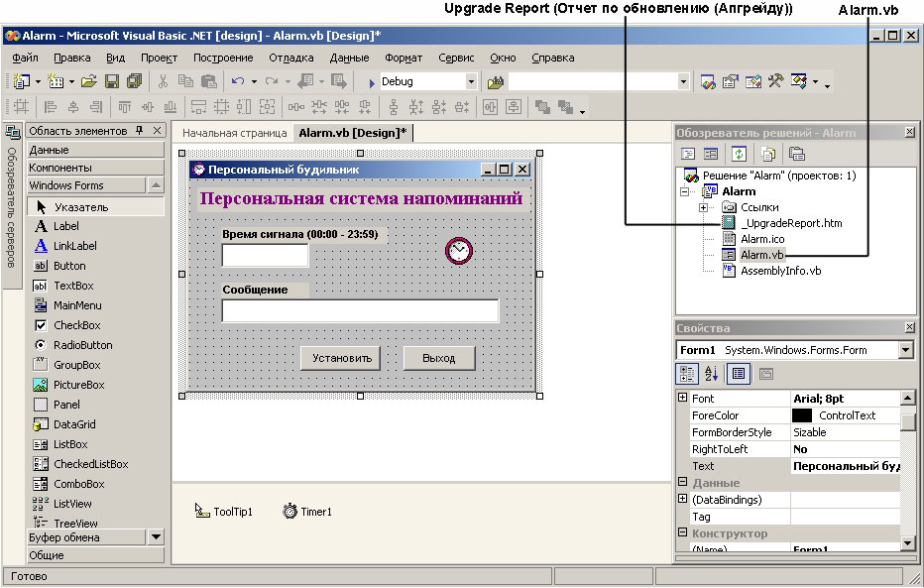
Task: Click toolbox scroll-up arrow beside Windows Forms
Action: 155,185
